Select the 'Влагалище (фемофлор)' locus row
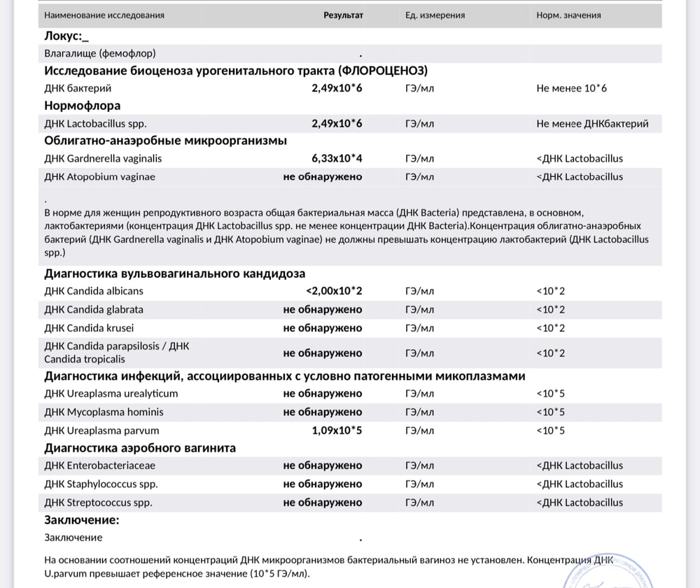Screen dimensions: 700x588 click(x=100, y=53)
